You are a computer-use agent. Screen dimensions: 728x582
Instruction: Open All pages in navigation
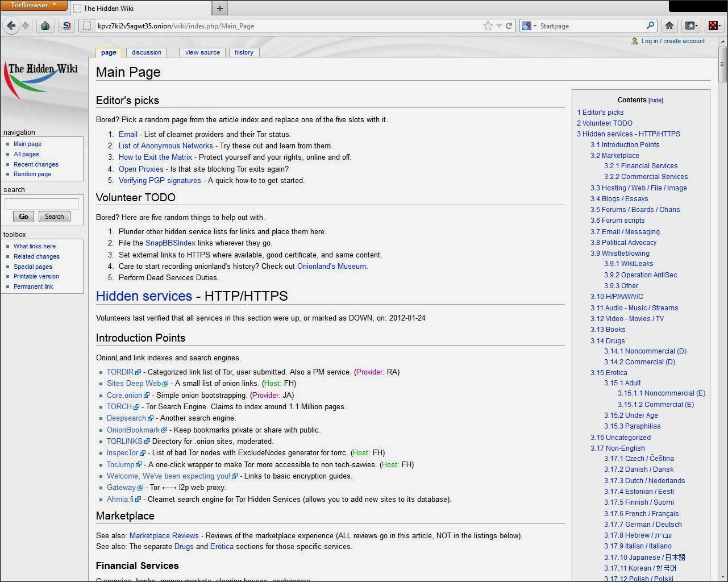(26, 154)
